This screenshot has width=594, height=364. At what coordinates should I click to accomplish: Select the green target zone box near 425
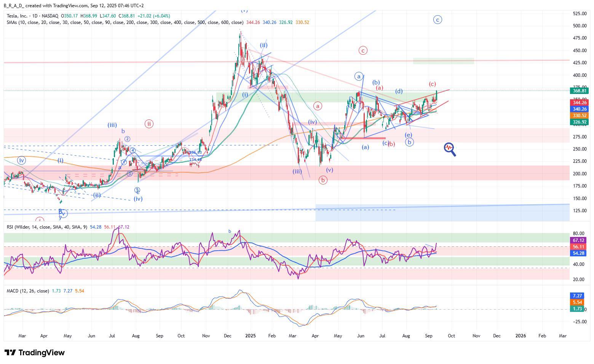click(444, 61)
